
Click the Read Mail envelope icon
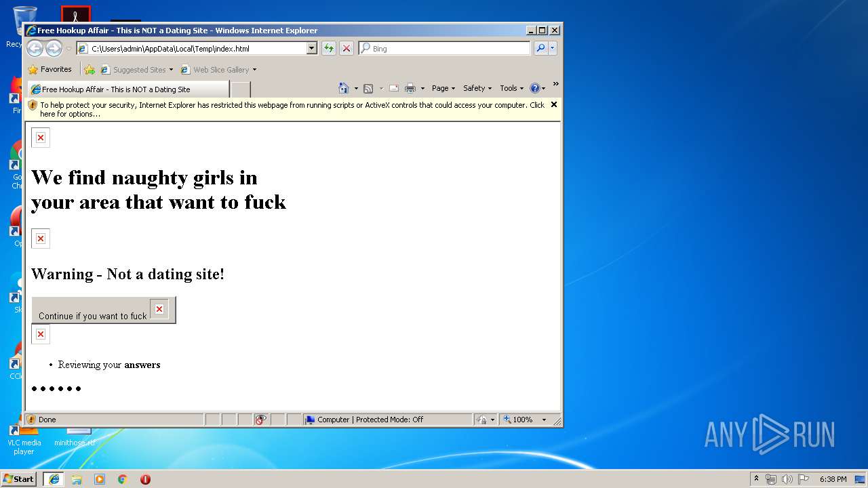(x=393, y=88)
